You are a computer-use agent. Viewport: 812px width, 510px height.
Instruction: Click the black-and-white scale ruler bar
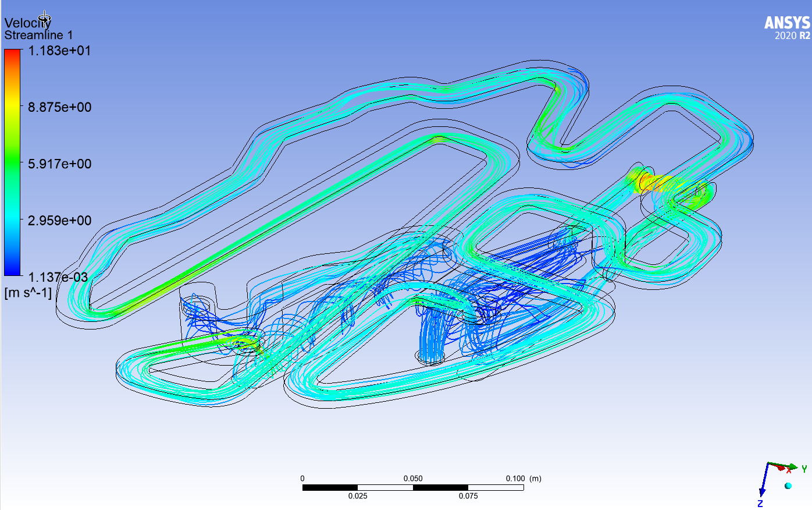click(x=413, y=487)
